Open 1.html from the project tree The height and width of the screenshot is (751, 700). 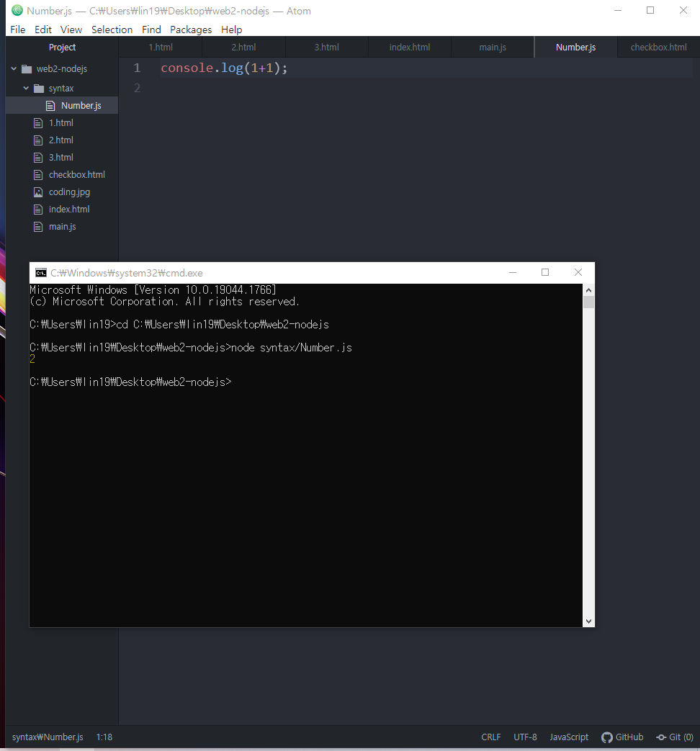click(62, 123)
